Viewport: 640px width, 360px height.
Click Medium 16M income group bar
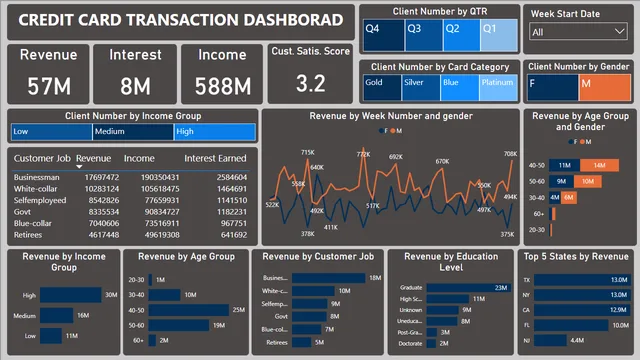(x=56, y=315)
